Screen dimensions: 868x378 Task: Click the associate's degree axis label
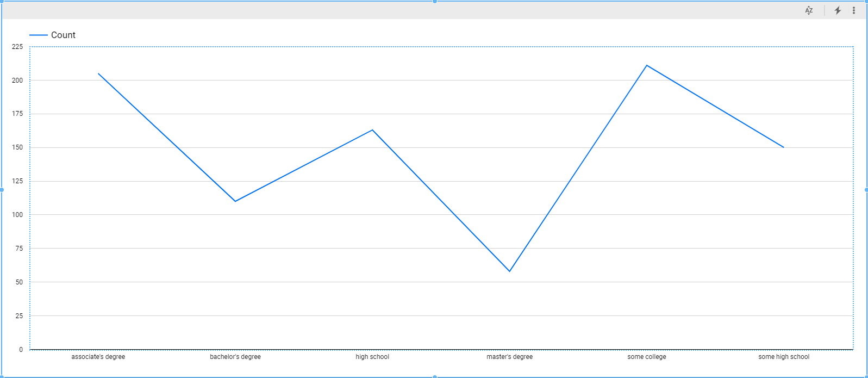98,357
